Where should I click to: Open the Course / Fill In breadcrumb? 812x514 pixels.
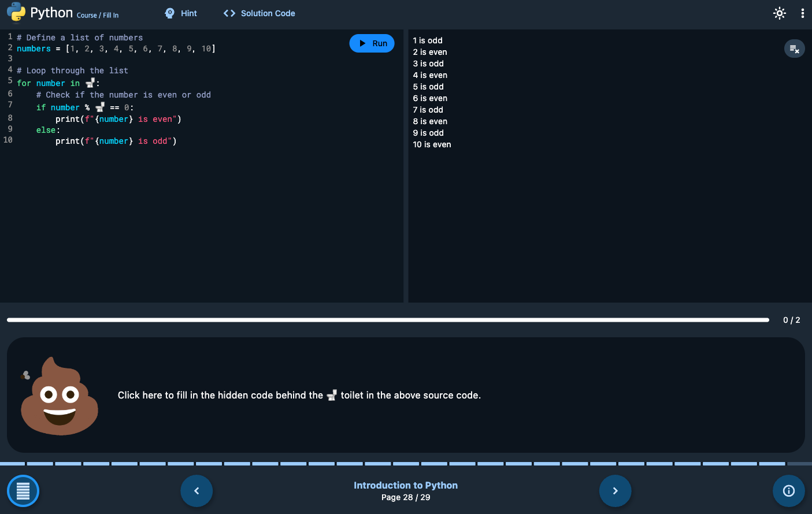click(x=98, y=16)
